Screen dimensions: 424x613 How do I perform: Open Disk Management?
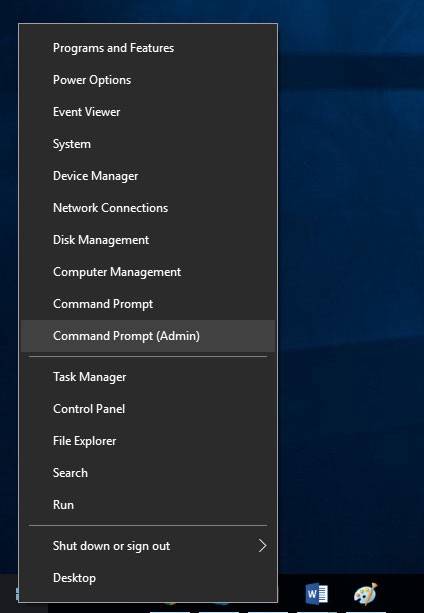pos(148,240)
